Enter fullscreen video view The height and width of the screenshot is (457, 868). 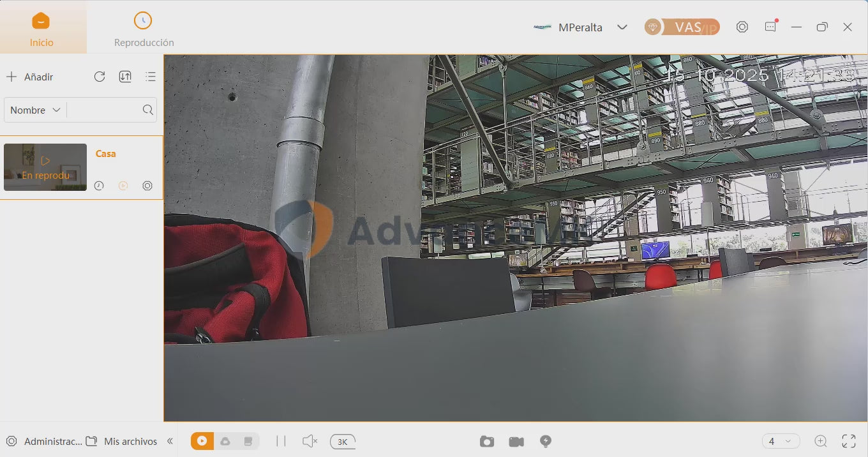pyautogui.click(x=849, y=441)
